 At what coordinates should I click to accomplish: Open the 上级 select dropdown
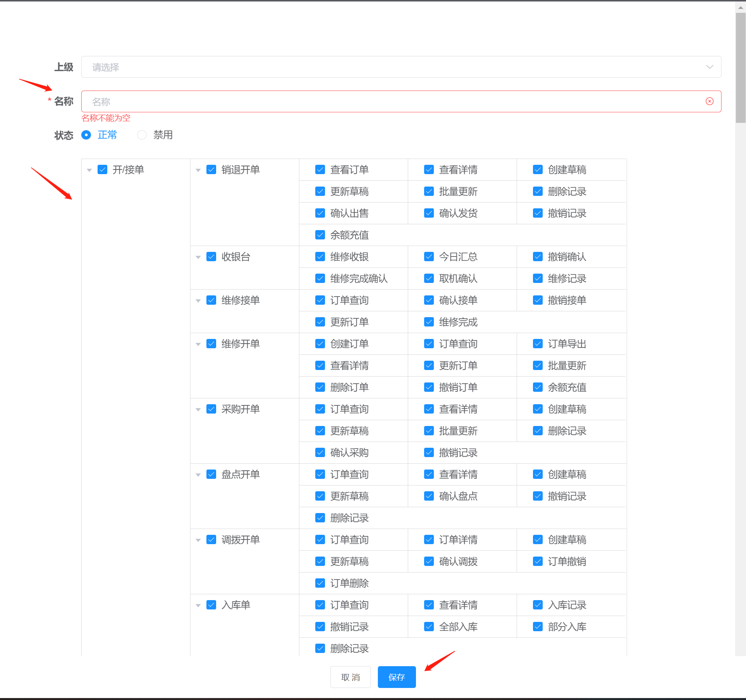pos(401,67)
